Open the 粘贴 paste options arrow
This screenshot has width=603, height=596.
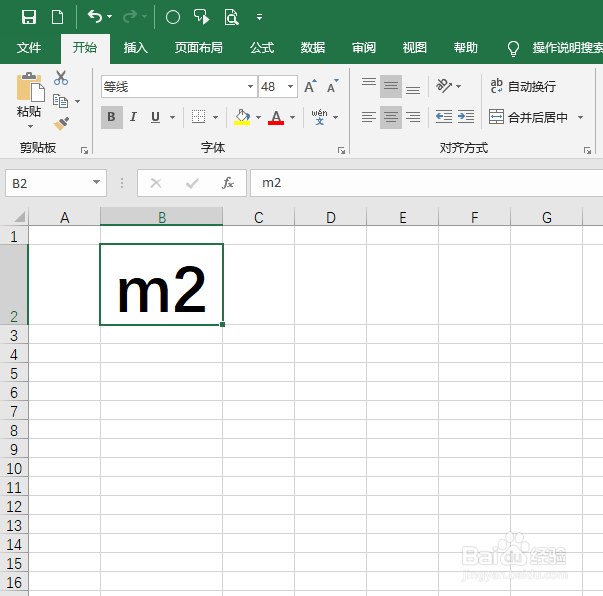[x=30, y=126]
